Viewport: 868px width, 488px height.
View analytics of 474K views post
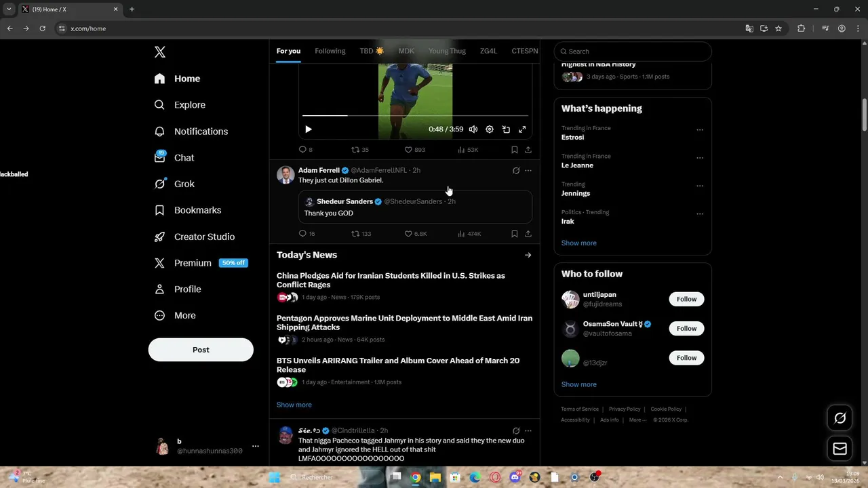(469, 234)
